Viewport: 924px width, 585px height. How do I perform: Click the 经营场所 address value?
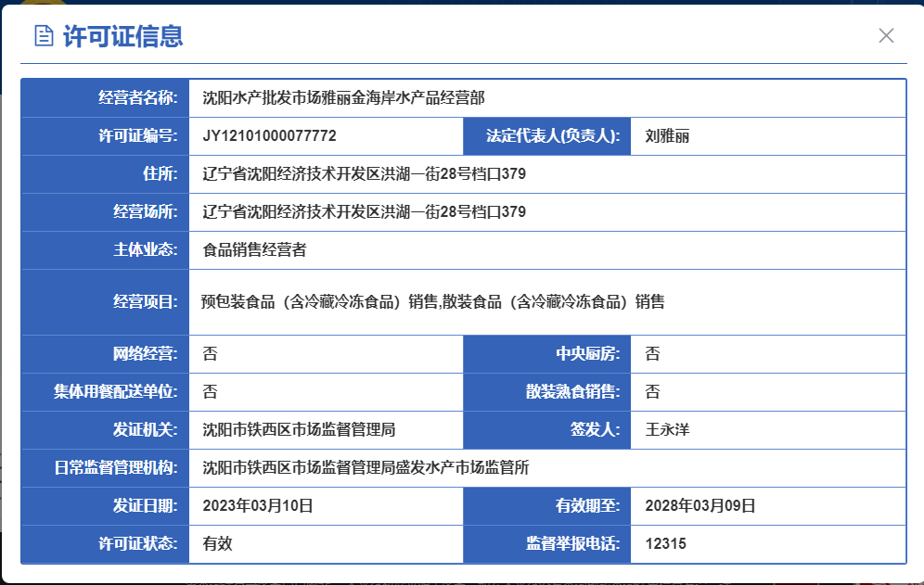click(365, 212)
